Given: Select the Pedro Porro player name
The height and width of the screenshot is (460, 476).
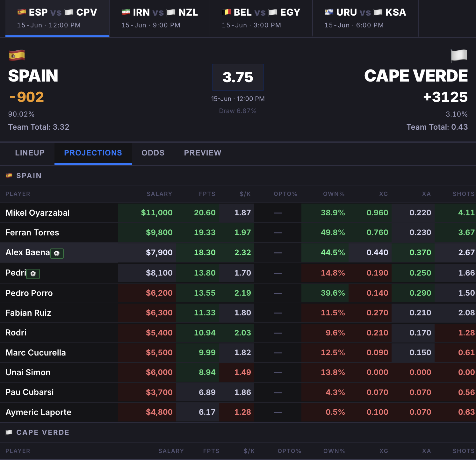Looking at the screenshot, I should (29, 293).
